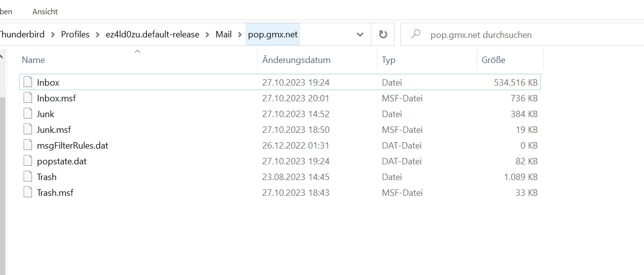Refresh the current folder view

[383, 34]
